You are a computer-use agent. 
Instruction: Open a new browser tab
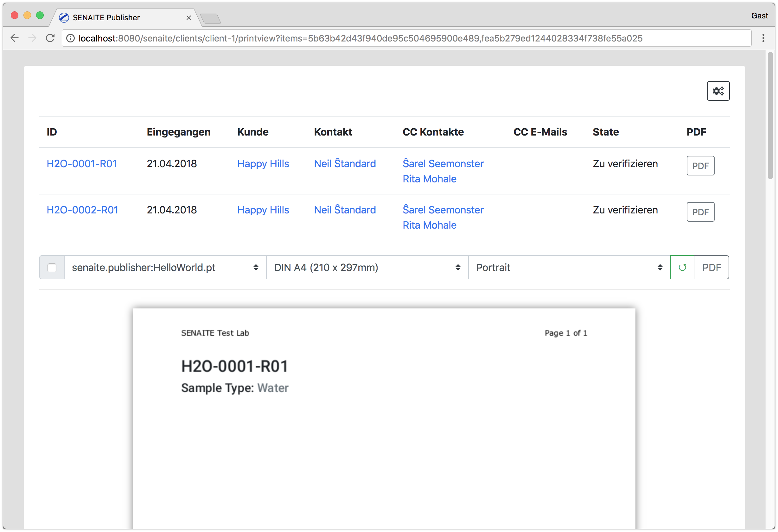coord(211,18)
